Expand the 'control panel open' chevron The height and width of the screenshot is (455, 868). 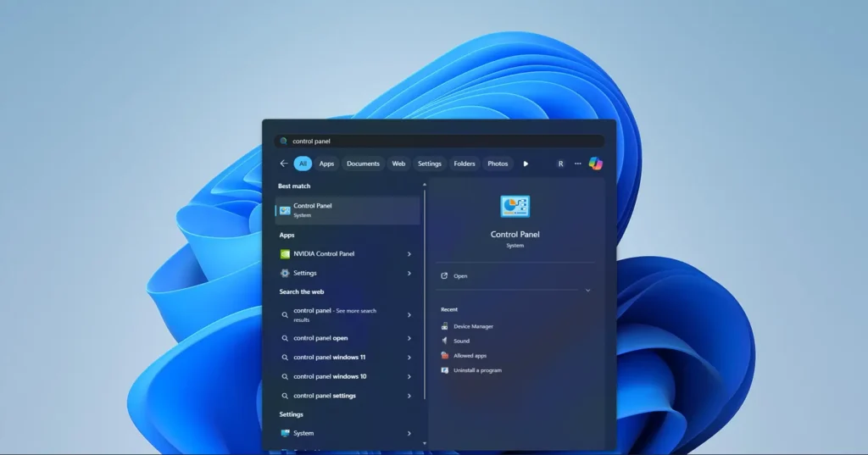pyautogui.click(x=409, y=338)
